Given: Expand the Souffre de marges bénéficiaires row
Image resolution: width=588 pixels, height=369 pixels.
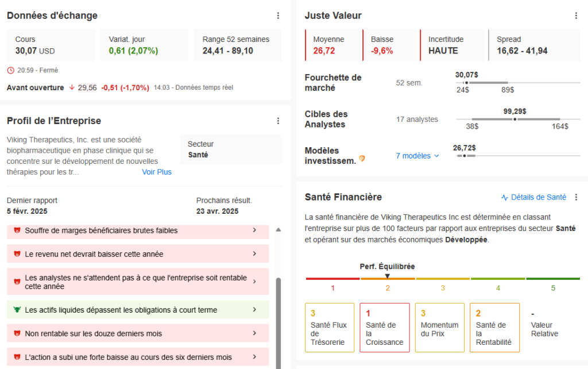Looking at the screenshot, I should point(254,230).
